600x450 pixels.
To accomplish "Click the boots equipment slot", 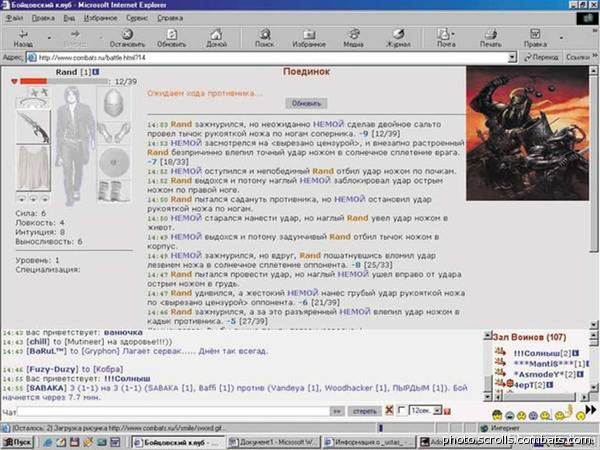I will [113, 191].
